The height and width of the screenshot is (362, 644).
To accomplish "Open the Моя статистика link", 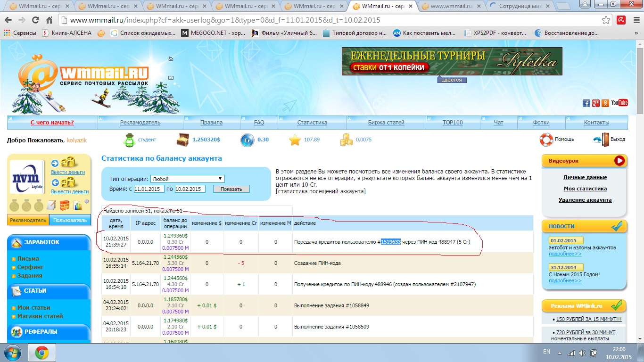I will coord(585,189).
